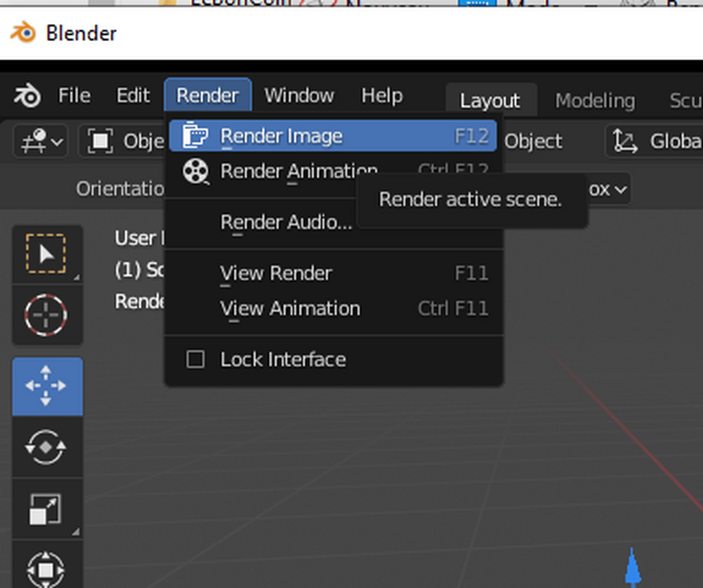
Task: Click the Object Mode square icon
Action: [x=100, y=141]
